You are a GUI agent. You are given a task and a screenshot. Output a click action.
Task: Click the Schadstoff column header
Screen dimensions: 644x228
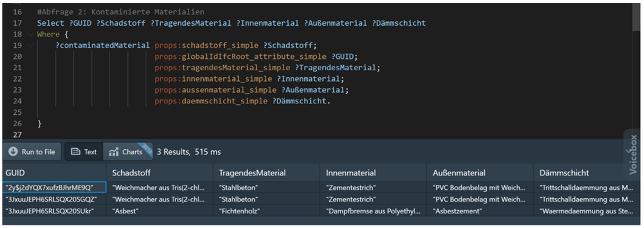tap(131, 173)
